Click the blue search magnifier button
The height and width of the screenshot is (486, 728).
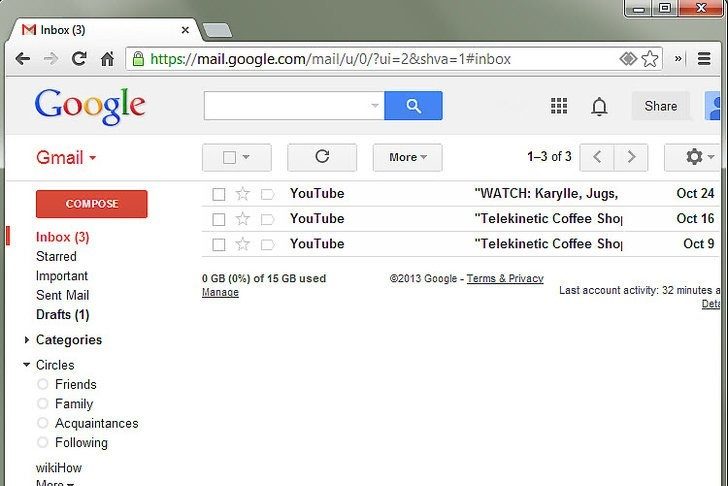coord(413,106)
